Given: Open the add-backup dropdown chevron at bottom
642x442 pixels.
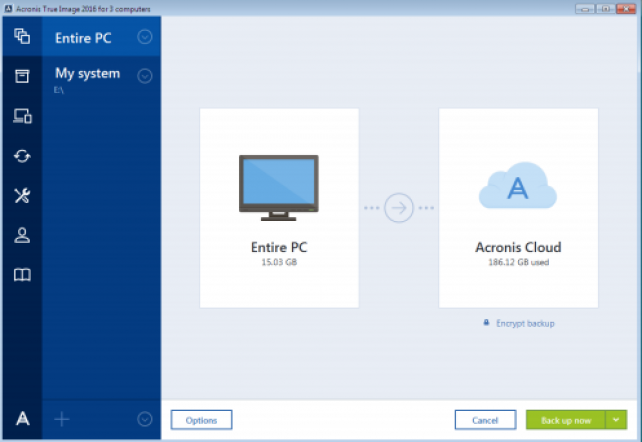Looking at the screenshot, I should coord(145,419).
